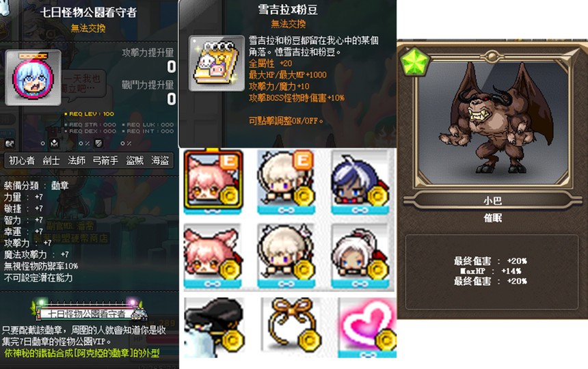Click the 可點擊調整ON/OFF toggle text
588x369 pixels.
(x=286, y=121)
